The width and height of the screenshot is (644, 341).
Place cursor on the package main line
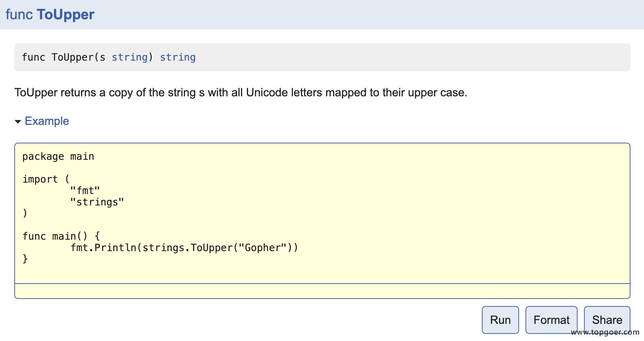(58, 157)
